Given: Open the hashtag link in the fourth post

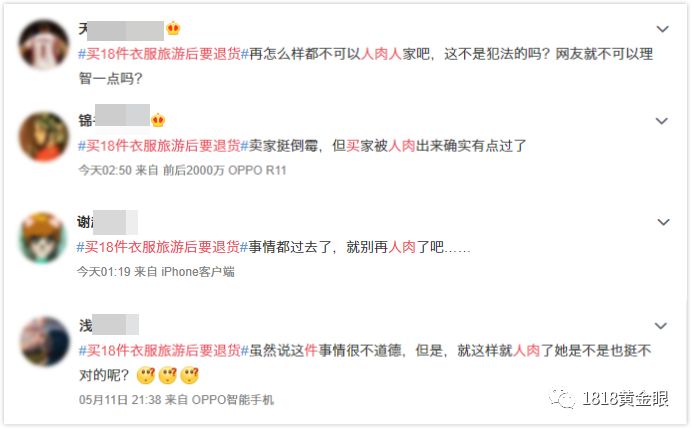Looking at the screenshot, I should [163, 351].
